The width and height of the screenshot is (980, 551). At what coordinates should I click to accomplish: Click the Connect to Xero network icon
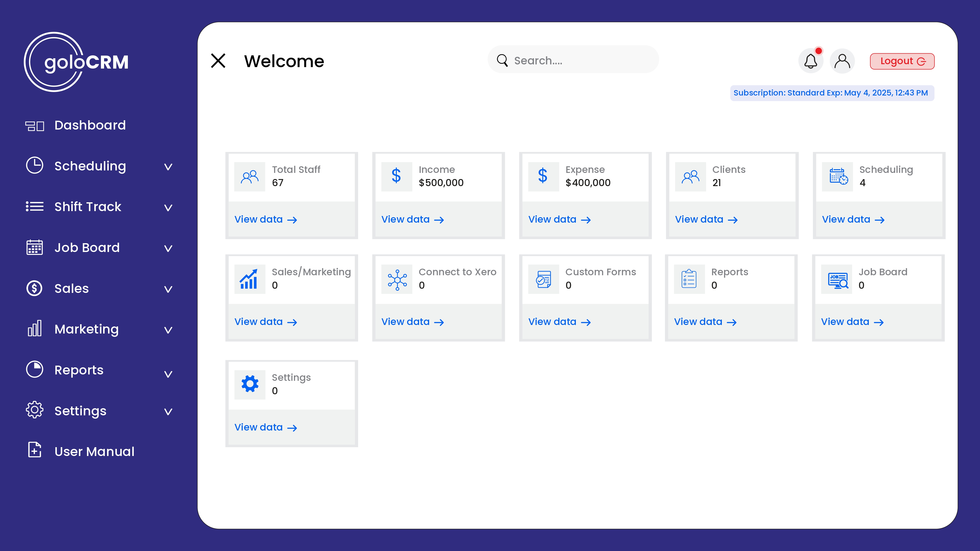[x=397, y=279]
